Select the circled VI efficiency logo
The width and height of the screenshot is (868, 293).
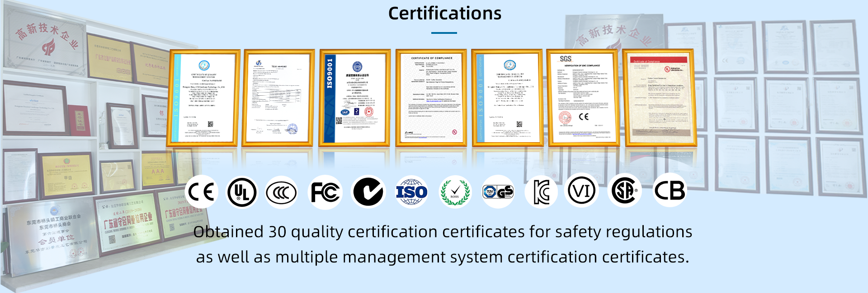[581, 191]
